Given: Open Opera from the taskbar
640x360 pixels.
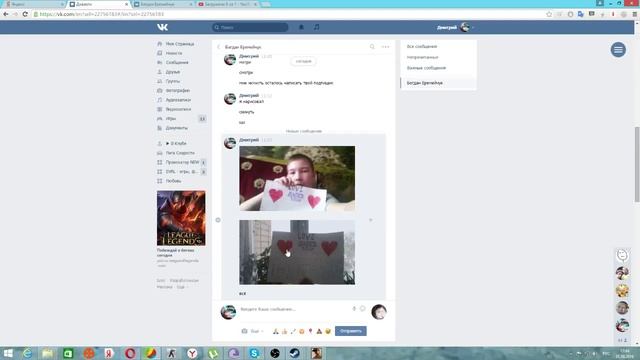Looking at the screenshot, I should coord(130,353).
